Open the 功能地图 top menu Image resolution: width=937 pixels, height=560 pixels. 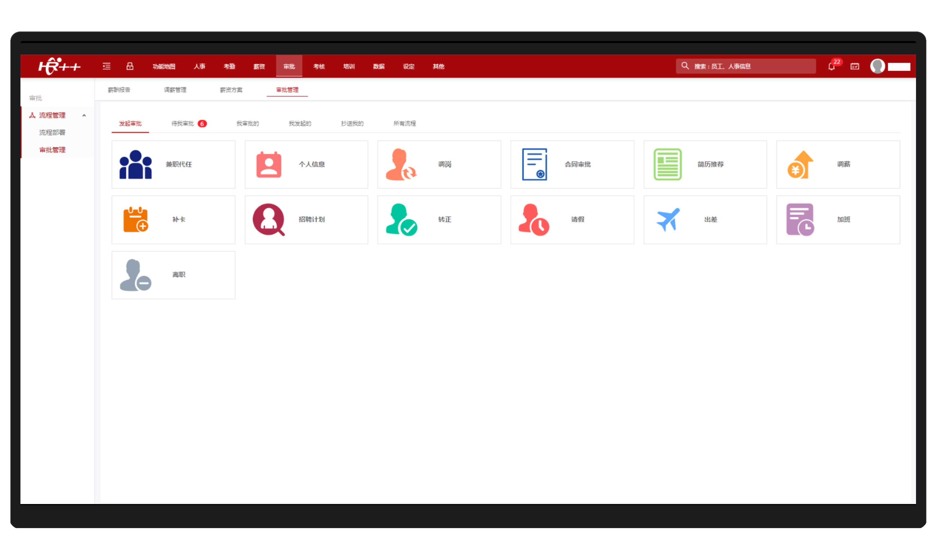(x=164, y=66)
